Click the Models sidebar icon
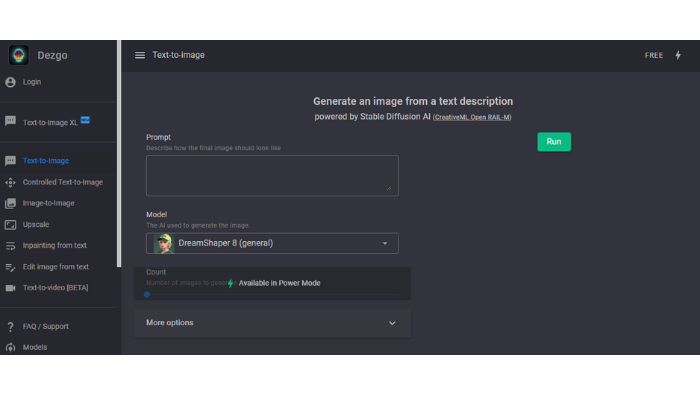 coord(10,347)
